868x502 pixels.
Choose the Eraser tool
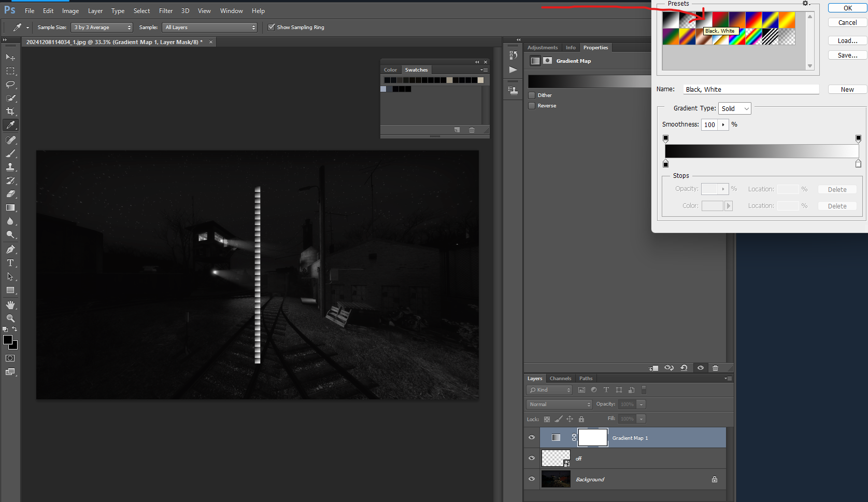pos(10,194)
